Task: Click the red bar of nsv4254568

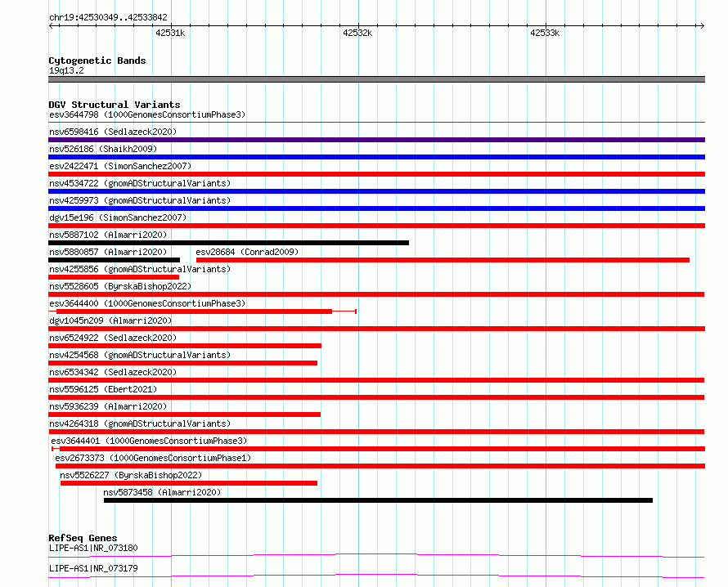Action: pyautogui.click(x=183, y=363)
